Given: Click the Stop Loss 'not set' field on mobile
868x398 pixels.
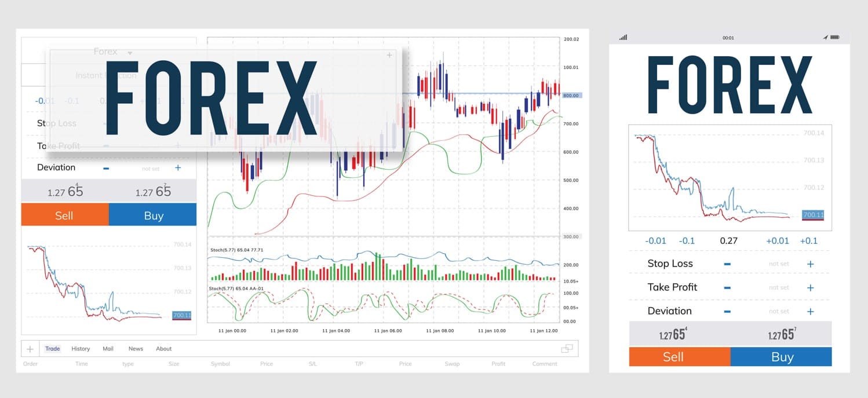Looking at the screenshot, I should pyautogui.click(x=779, y=264).
